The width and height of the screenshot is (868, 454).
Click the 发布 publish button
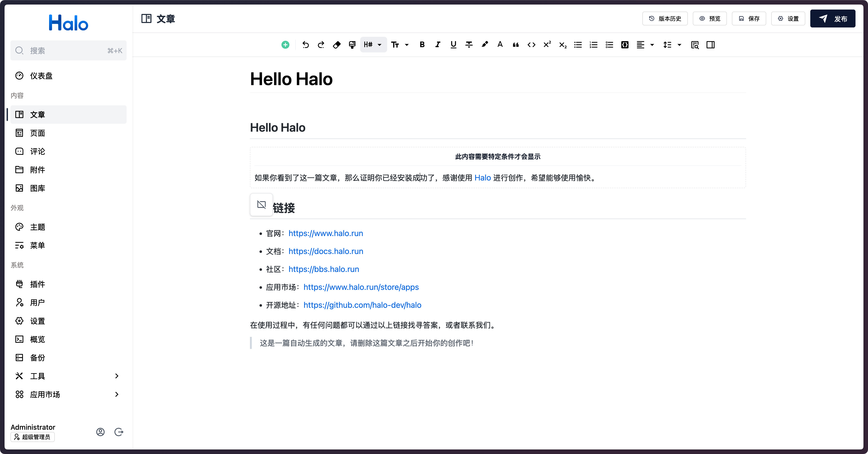833,19
